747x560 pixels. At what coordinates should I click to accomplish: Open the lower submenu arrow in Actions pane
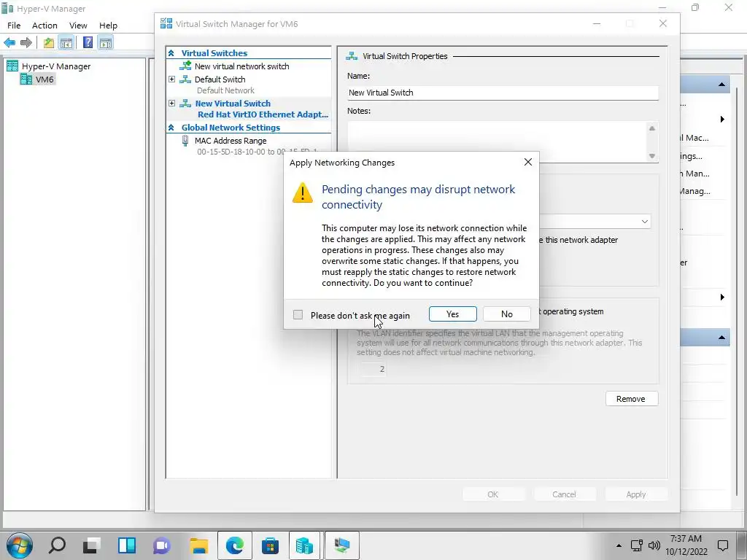click(x=722, y=297)
